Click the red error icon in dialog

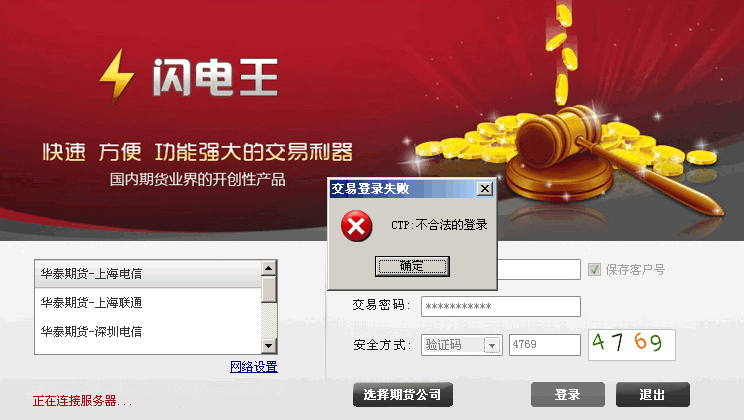[356, 226]
